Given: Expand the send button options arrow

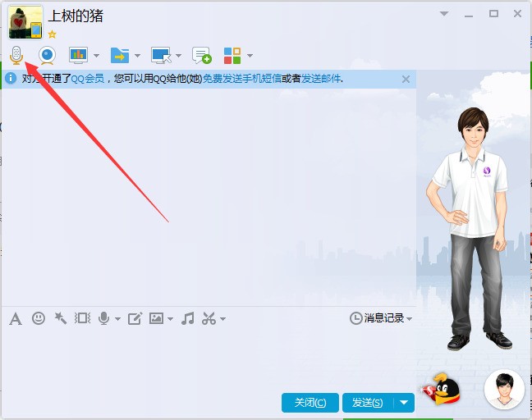Looking at the screenshot, I should click(x=404, y=403).
